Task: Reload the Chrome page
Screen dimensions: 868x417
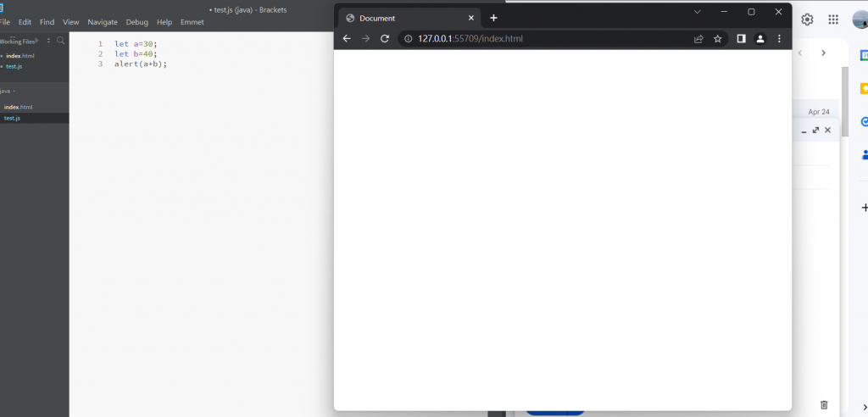Action: click(x=385, y=38)
